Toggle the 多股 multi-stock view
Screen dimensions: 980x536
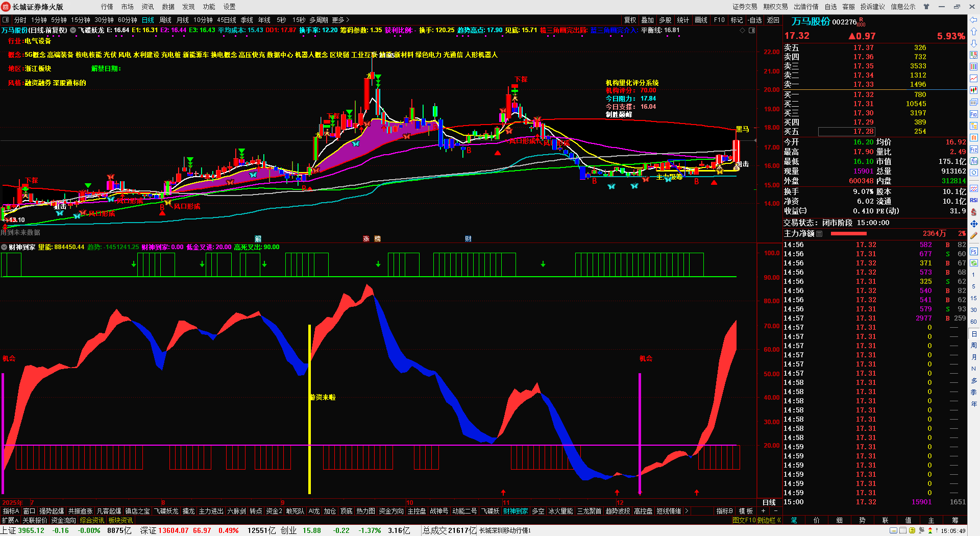pyautogui.click(x=665, y=20)
